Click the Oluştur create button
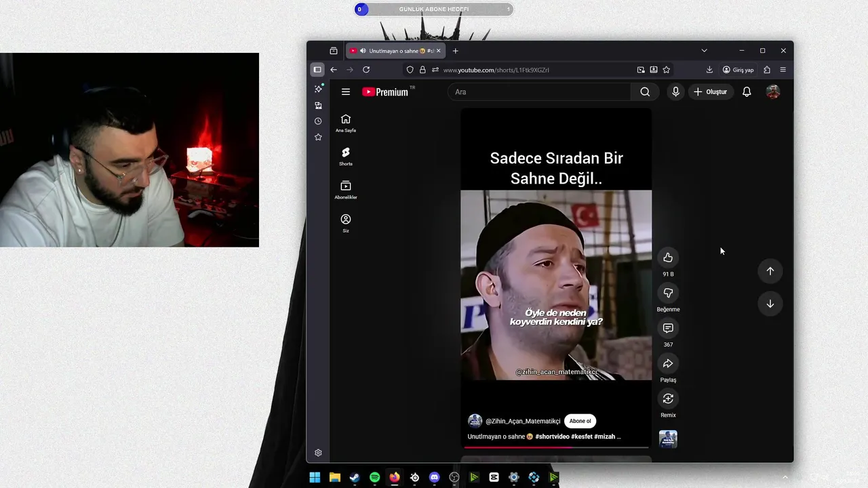 [x=711, y=92]
